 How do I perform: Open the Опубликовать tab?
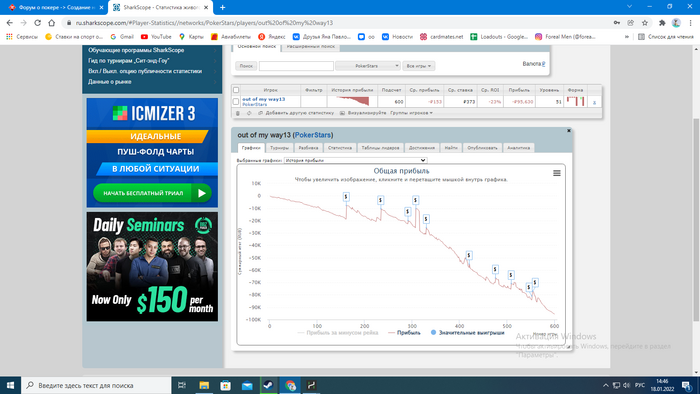pos(482,148)
